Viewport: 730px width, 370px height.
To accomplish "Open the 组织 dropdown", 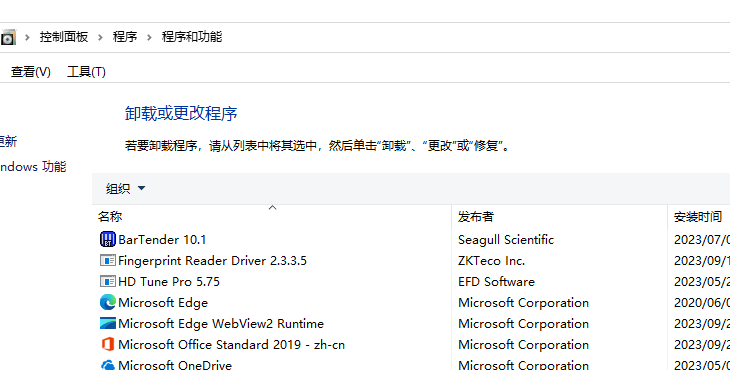I will tap(125, 188).
